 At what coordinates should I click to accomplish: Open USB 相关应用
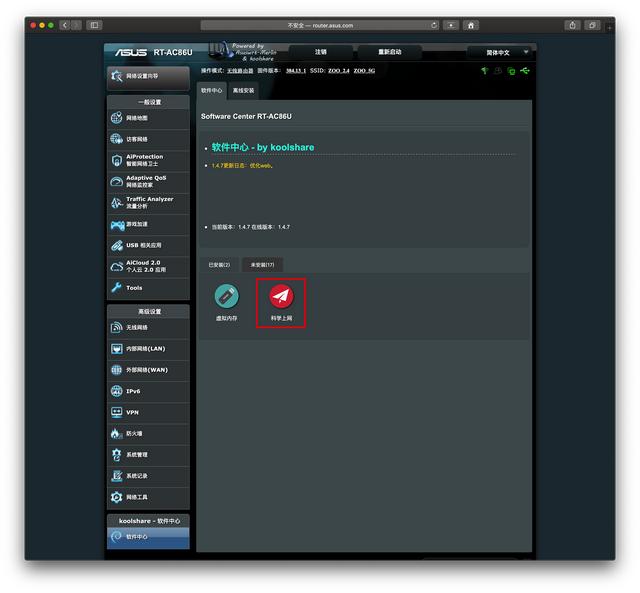coord(149,246)
